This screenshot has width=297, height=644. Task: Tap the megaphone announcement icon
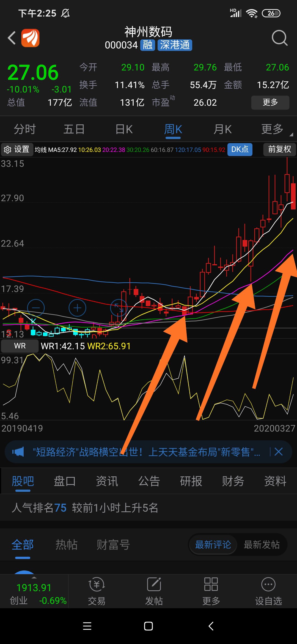(18, 452)
